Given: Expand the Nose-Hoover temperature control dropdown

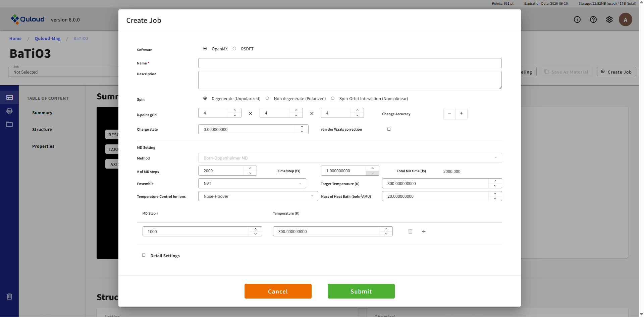Looking at the screenshot, I should (258, 196).
